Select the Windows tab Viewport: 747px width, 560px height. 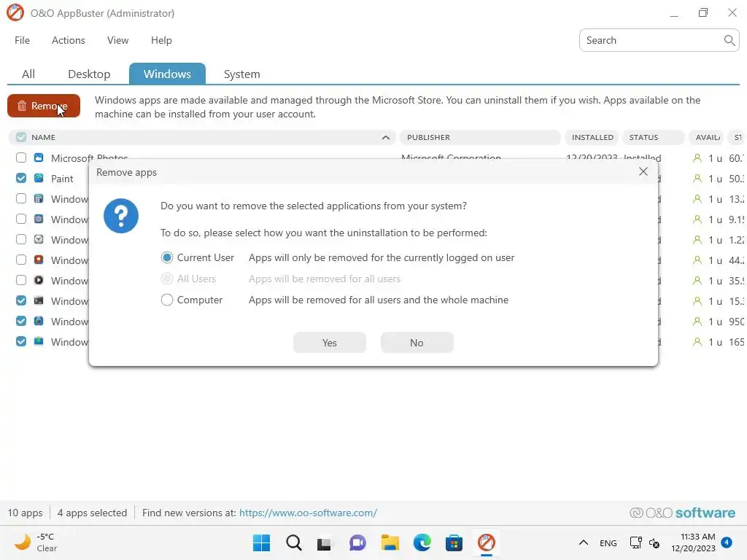167,74
